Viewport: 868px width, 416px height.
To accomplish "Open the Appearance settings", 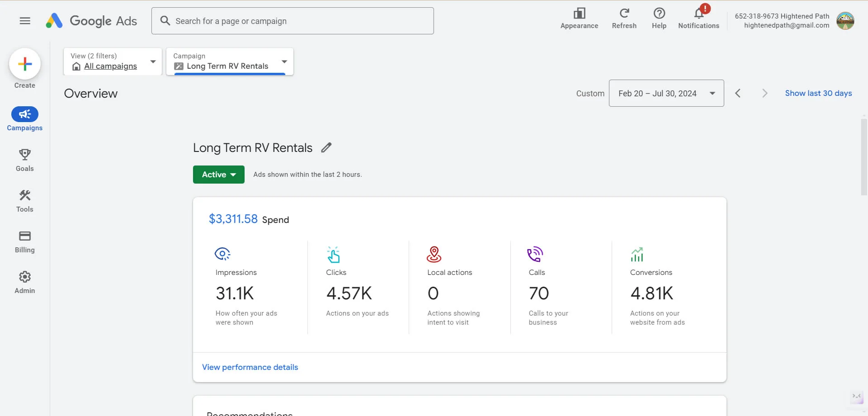I will coord(579,17).
